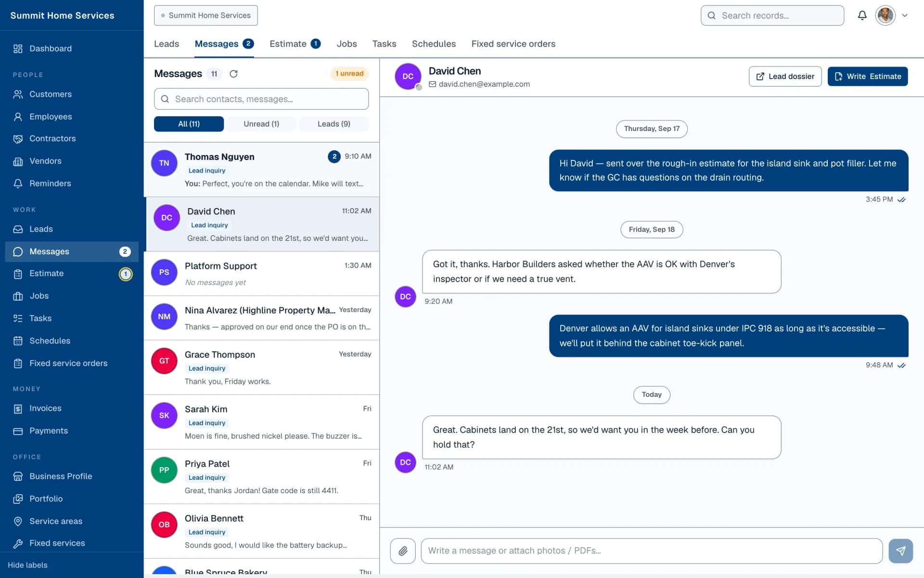Open Schedules in the sidebar

(72, 341)
